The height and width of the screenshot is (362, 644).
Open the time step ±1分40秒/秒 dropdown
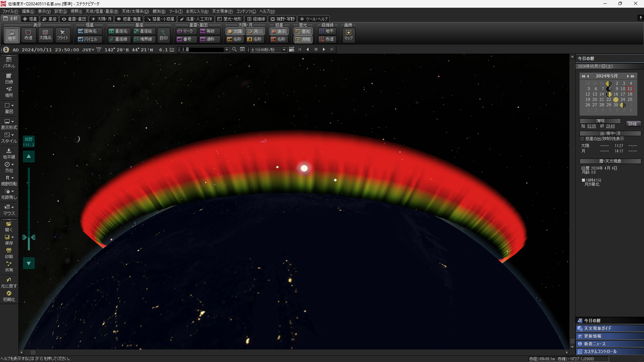coord(284,50)
